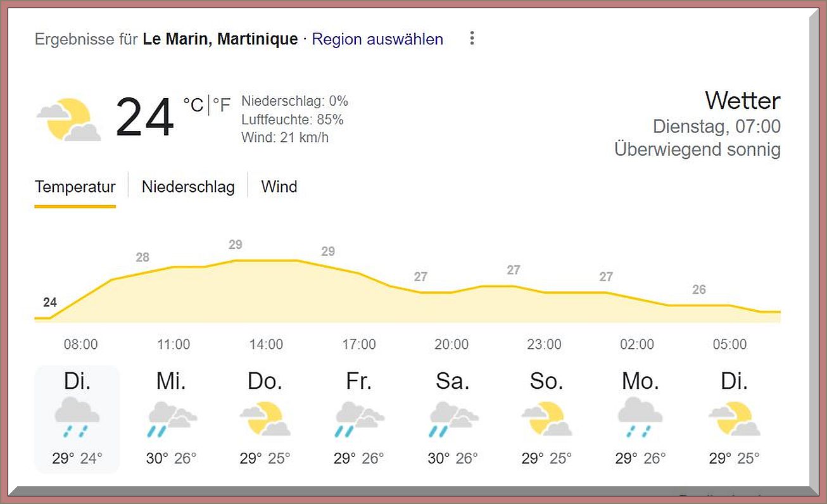Click the Region auswählen link
The height and width of the screenshot is (504, 827).
click(x=377, y=39)
